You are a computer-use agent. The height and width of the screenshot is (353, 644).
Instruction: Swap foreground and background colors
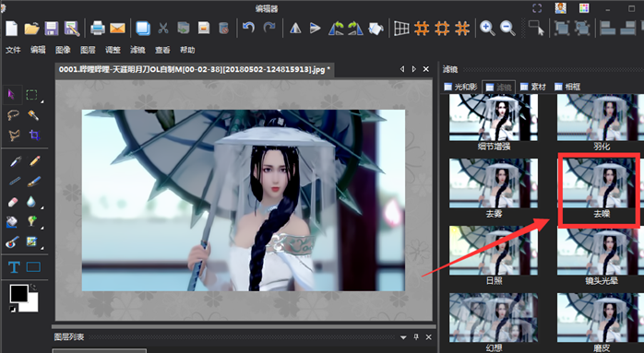[x=33, y=288]
